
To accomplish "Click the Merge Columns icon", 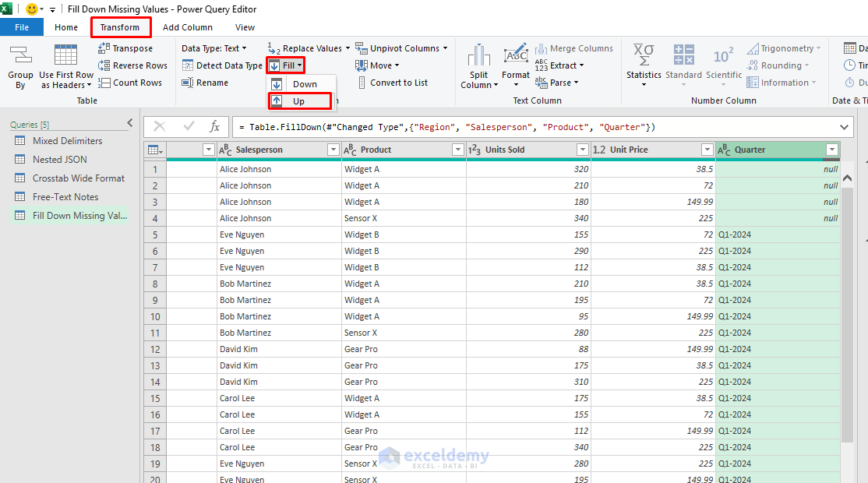I will pos(541,48).
